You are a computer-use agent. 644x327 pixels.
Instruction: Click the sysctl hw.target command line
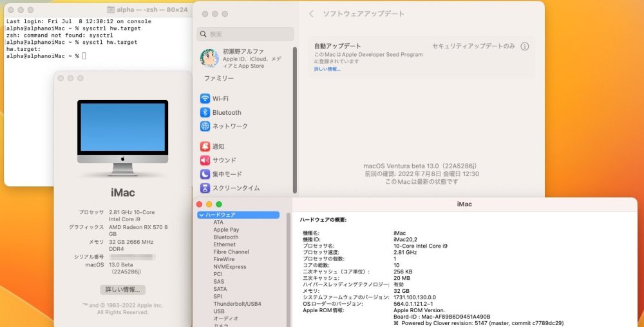point(72,42)
